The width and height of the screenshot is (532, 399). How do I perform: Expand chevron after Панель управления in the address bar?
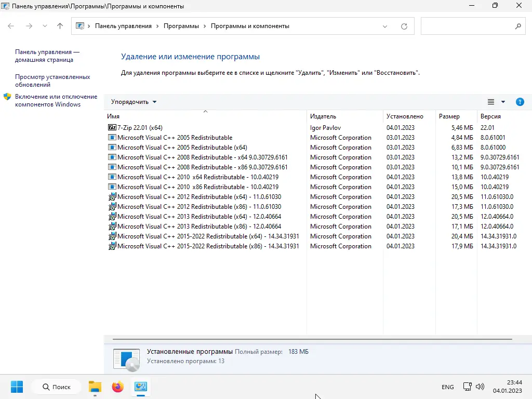(157, 26)
